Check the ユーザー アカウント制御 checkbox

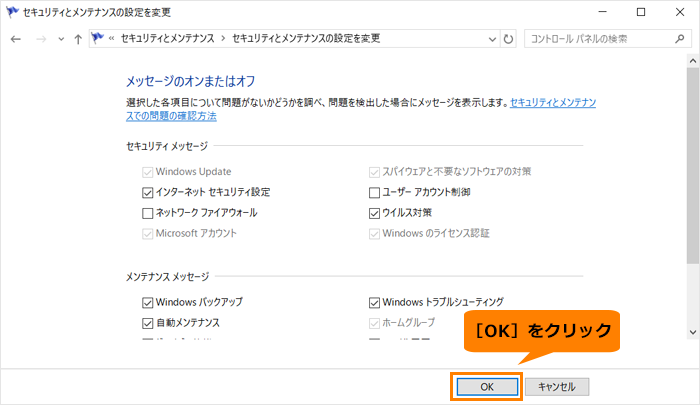click(374, 192)
